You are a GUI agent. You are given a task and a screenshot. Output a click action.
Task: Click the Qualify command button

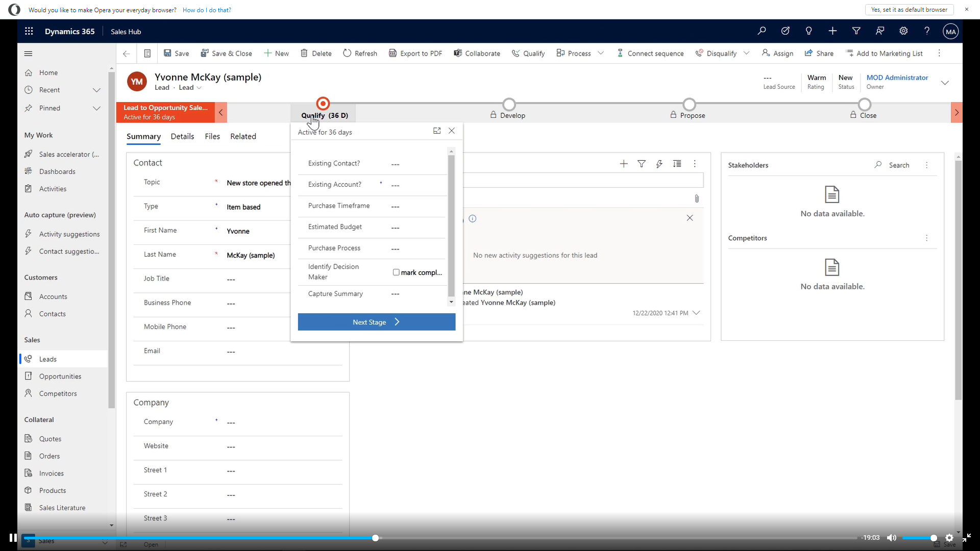pyautogui.click(x=528, y=54)
